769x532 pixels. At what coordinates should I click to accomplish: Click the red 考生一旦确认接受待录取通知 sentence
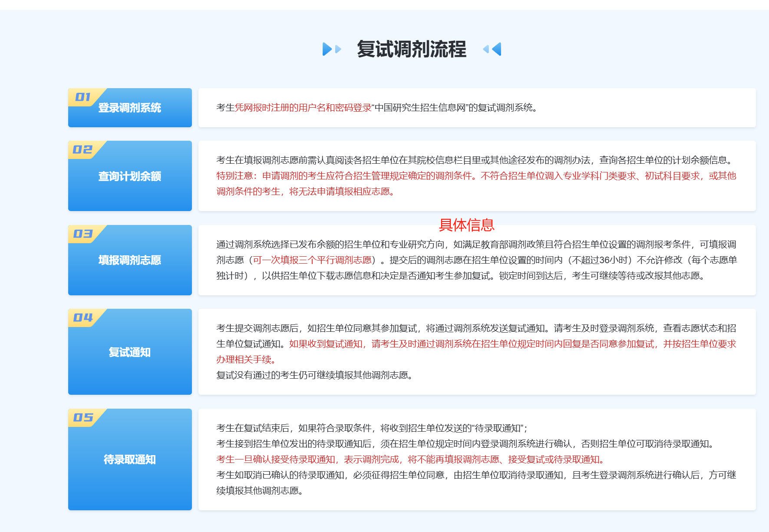[x=410, y=459]
